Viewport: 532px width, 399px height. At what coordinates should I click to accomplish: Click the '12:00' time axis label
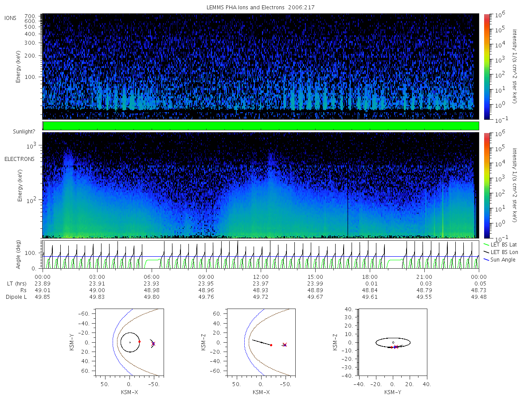tap(261, 277)
